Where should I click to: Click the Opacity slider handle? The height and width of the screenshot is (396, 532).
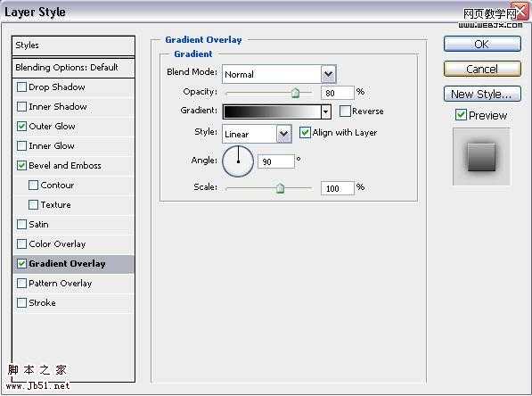[x=296, y=93]
